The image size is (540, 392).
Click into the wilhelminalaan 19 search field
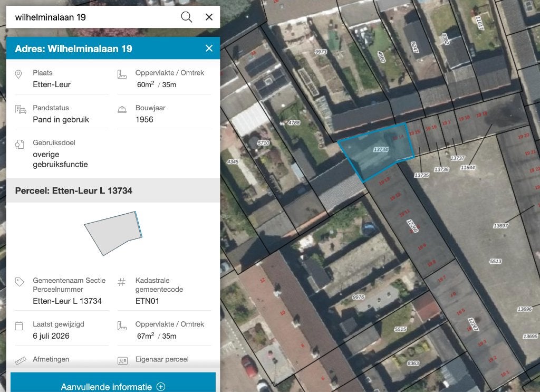pyautogui.click(x=93, y=17)
